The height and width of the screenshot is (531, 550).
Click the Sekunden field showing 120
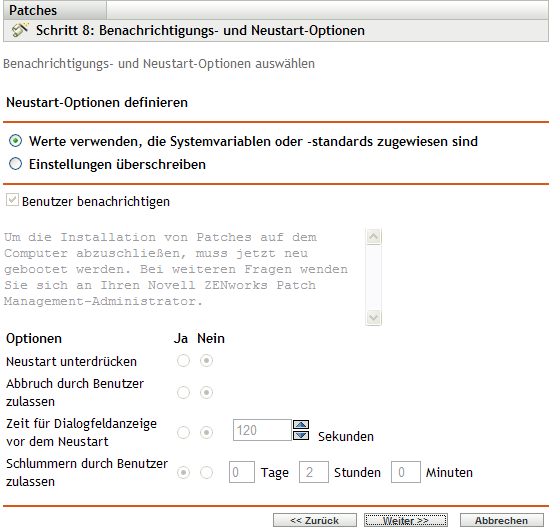262,430
